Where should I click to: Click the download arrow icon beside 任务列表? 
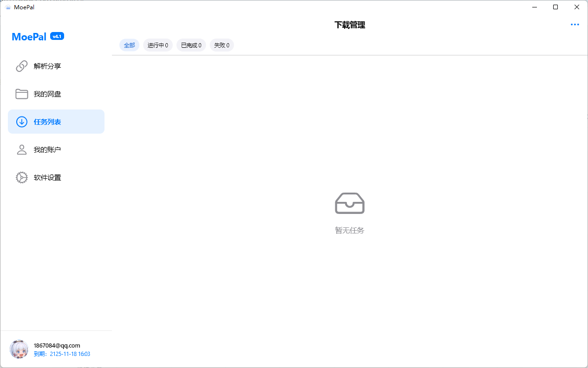point(22,122)
